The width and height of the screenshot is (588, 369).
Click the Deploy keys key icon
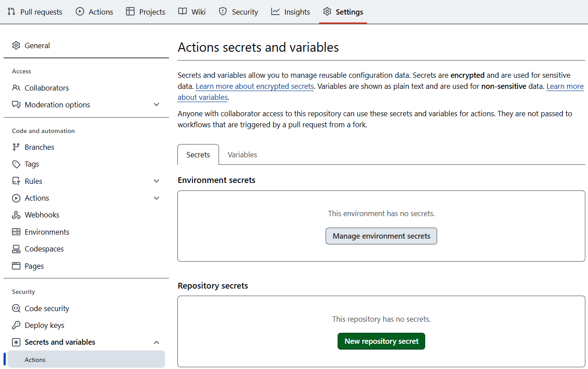(x=16, y=325)
